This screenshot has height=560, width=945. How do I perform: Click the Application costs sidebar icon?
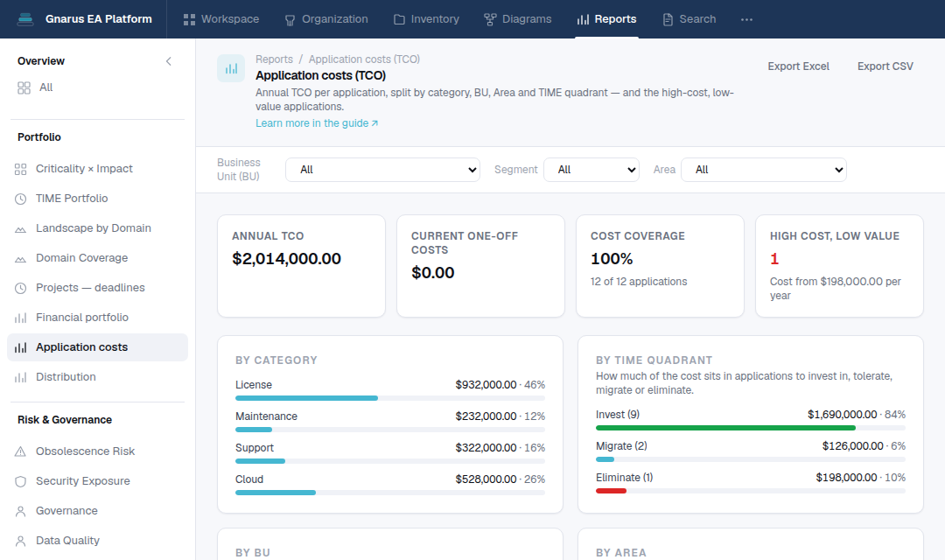click(x=20, y=347)
